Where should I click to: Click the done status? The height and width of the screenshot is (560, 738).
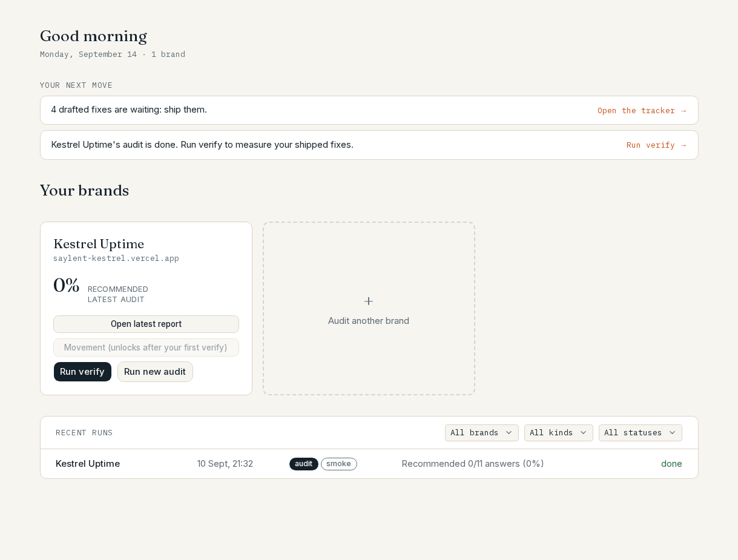pyautogui.click(x=671, y=464)
